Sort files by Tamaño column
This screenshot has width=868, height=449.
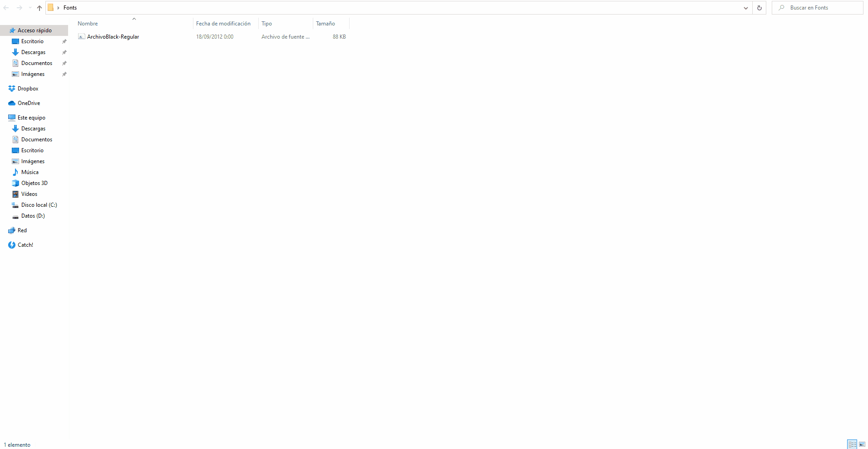(x=325, y=24)
